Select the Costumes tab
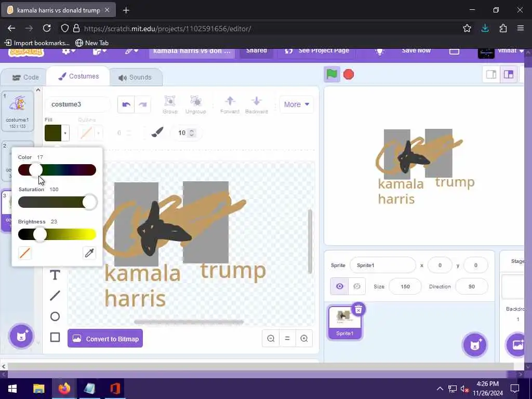This screenshot has width=532, height=399. tap(78, 76)
